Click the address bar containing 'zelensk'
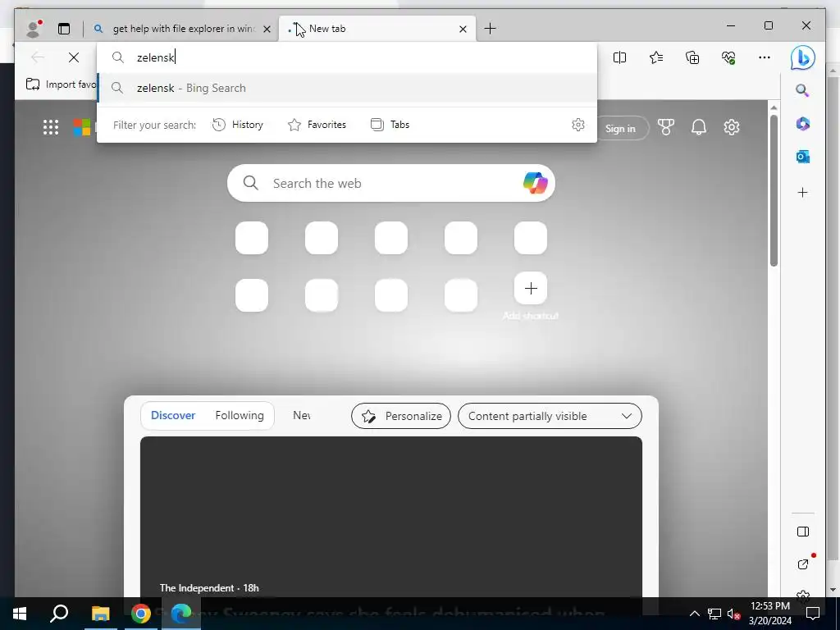840x630 pixels. point(347,57)
